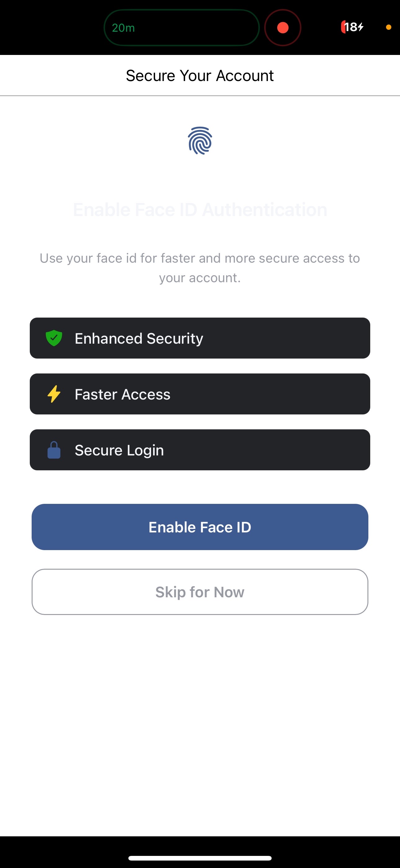Tap the orange dot status indicator
400x868 pixels.
pos(388,27)
